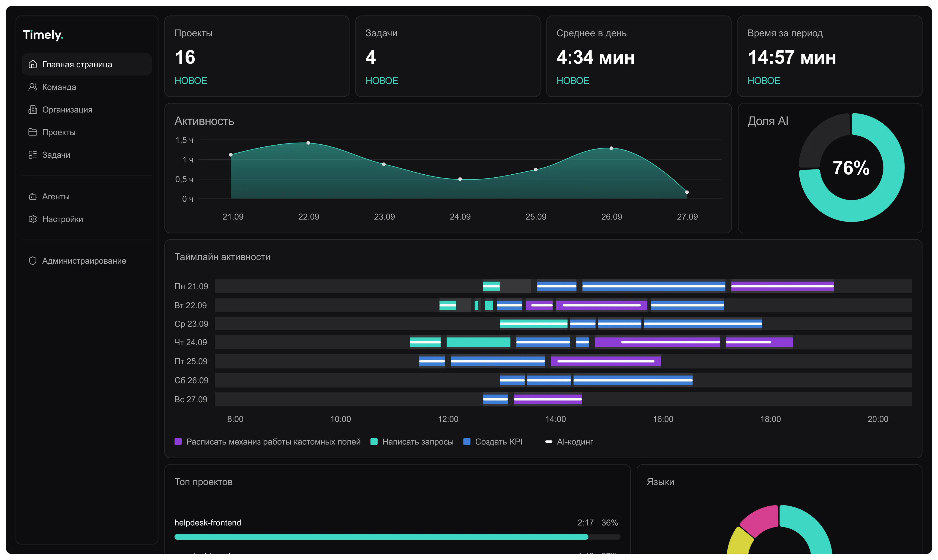Open Настройки in the sidebar
Image resolution: width=938 pixels, height=560 pixels.
pos(87,219)
